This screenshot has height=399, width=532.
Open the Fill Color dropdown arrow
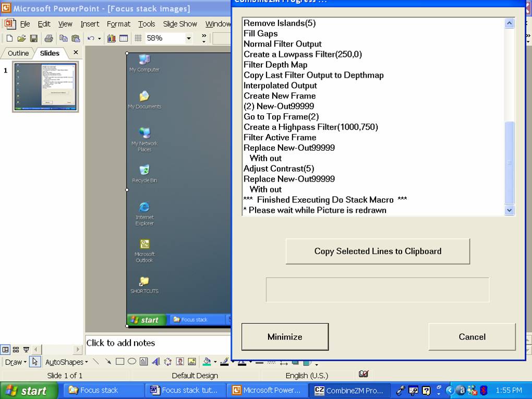(x=215, y=362)
